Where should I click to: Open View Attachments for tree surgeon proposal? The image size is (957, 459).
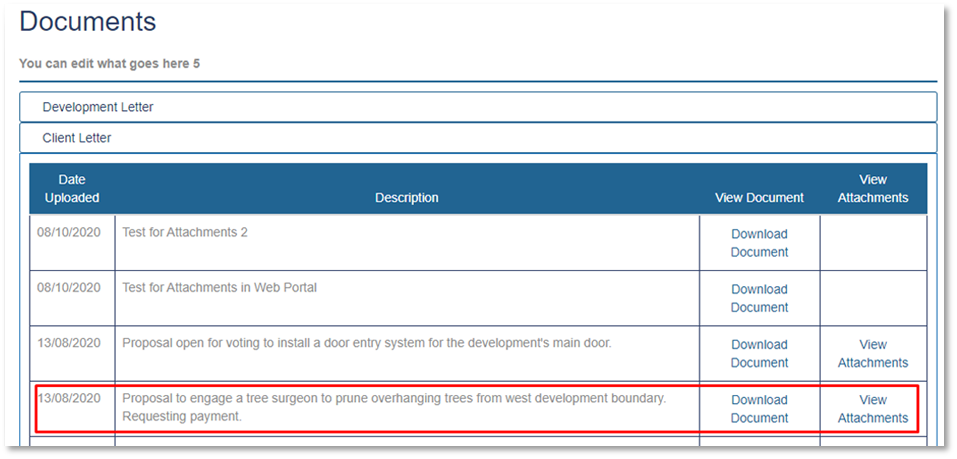(872, 409)
